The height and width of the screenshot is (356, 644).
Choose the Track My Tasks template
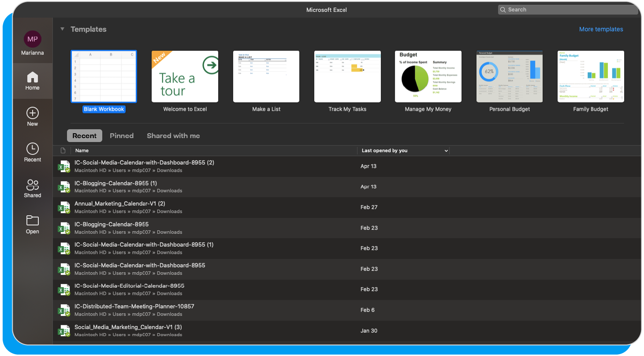coord(347,76)
